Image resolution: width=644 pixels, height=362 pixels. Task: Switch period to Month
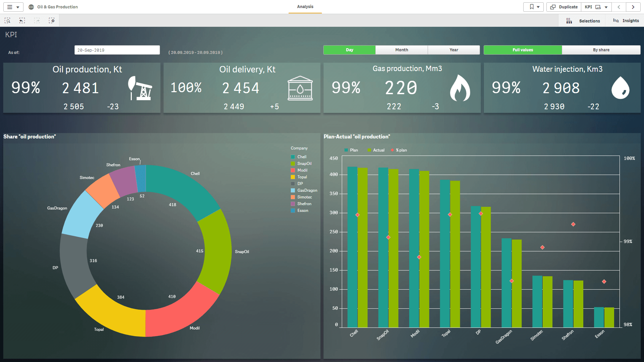[401, 50]
